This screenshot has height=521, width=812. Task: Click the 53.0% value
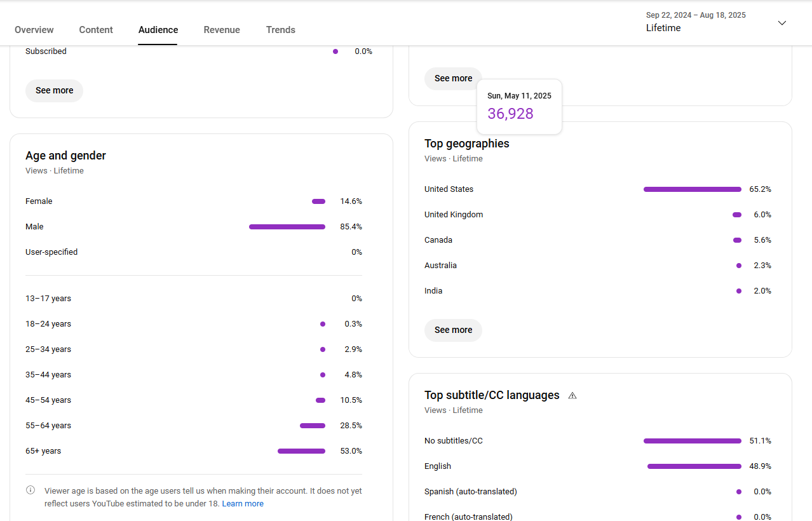[351, 451]
